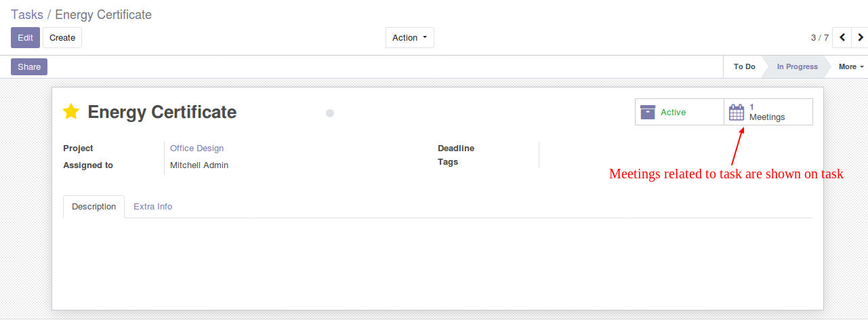Open the calendar Meetings icon

click(x=737, y=113)
